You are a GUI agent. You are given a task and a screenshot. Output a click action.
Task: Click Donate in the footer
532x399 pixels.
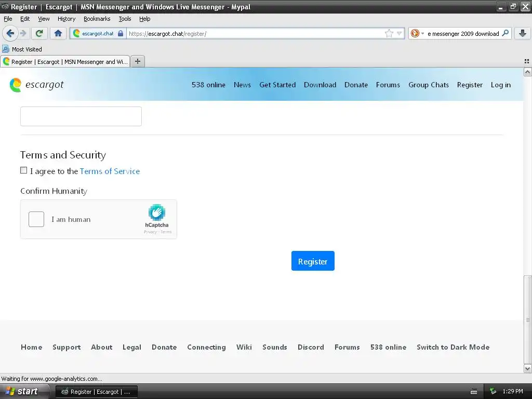pyautogui.click(x=164, y=347)
